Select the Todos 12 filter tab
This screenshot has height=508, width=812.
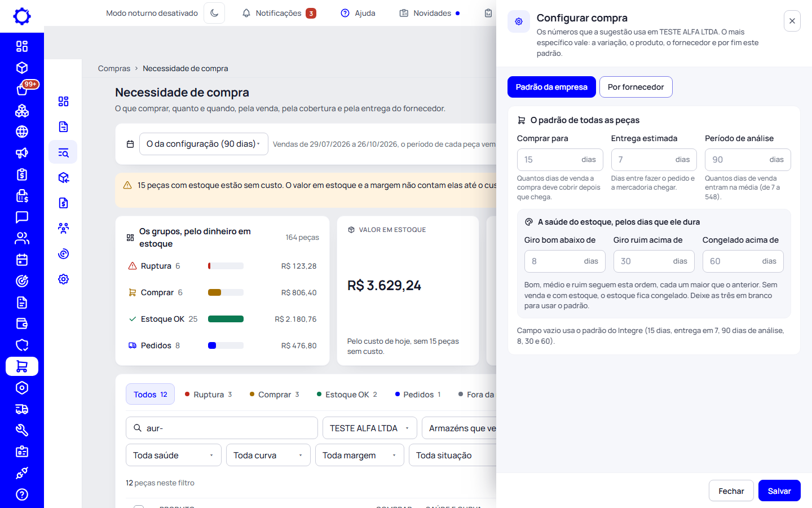pos(151,394)
